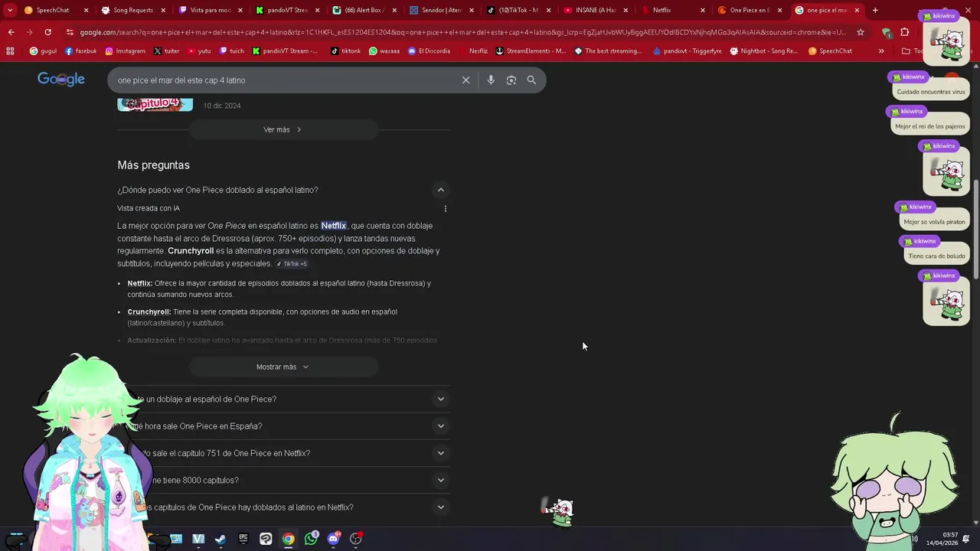Expand 'un doblaje al español de One Piece?'
The width and height of the screenshot is (980, 551).
440,399
